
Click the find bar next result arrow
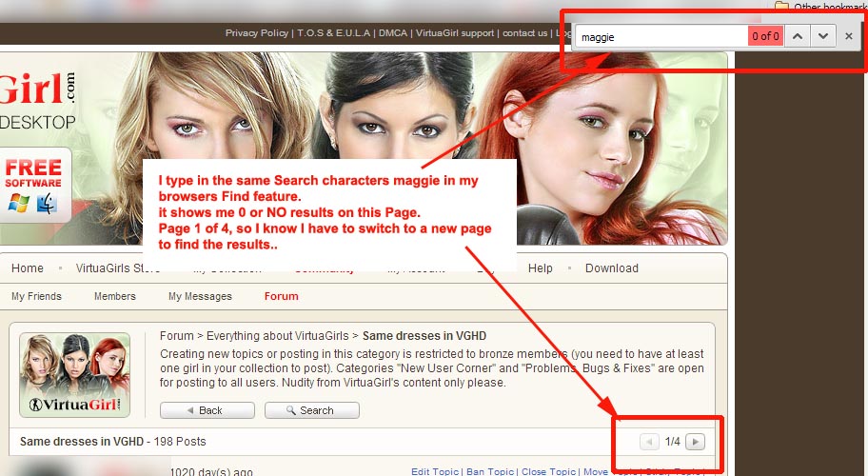click(x=823, y=36)
